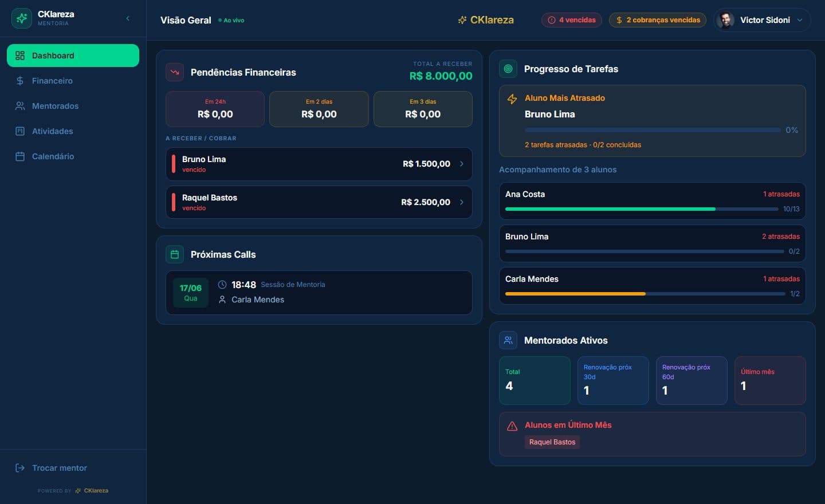This screenshot has width=825, height=504.
Task: Select the Total 4 mentorados card
Action: 535,381
